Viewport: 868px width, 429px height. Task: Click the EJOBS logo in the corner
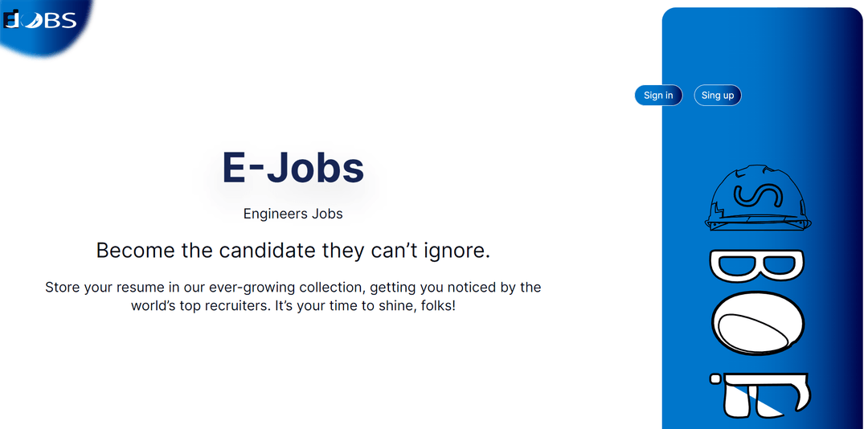point(39,20)
